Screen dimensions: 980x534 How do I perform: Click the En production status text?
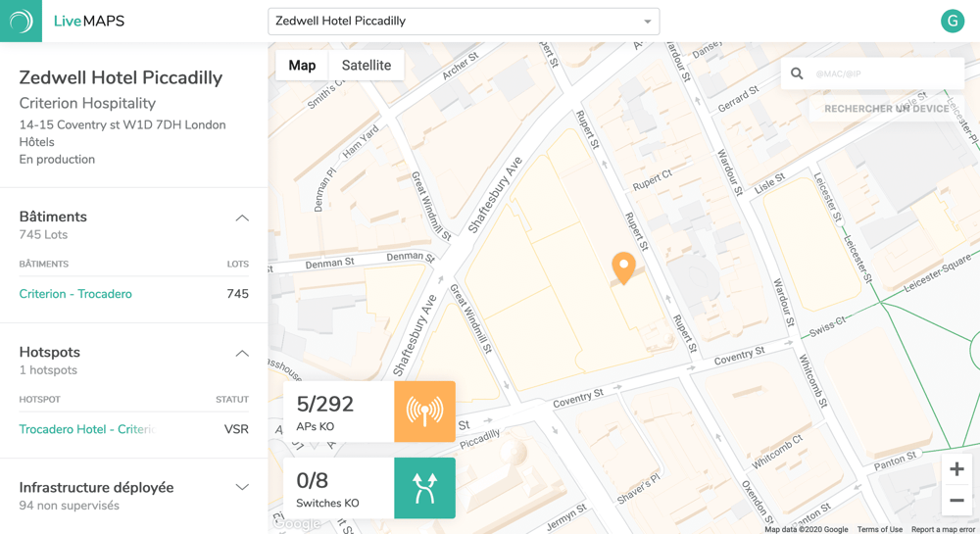57,160
